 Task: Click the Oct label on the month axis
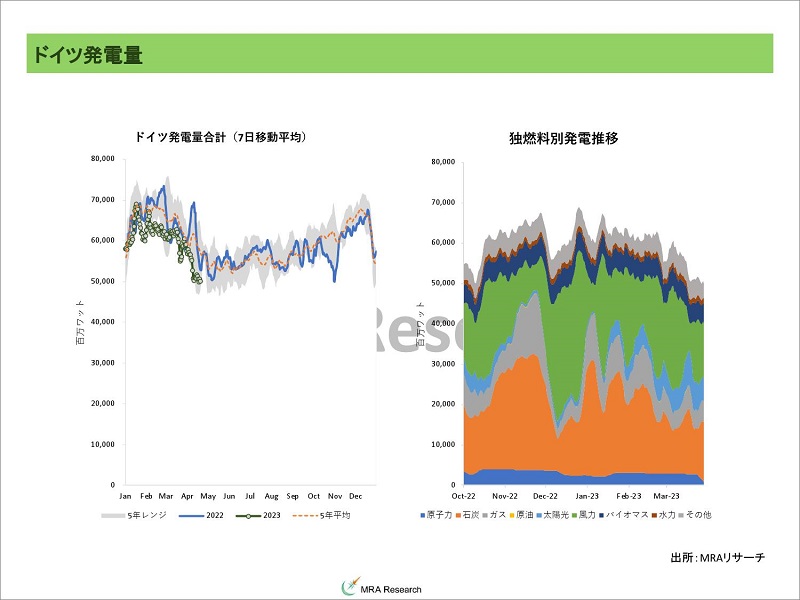(x=313, y=496)
